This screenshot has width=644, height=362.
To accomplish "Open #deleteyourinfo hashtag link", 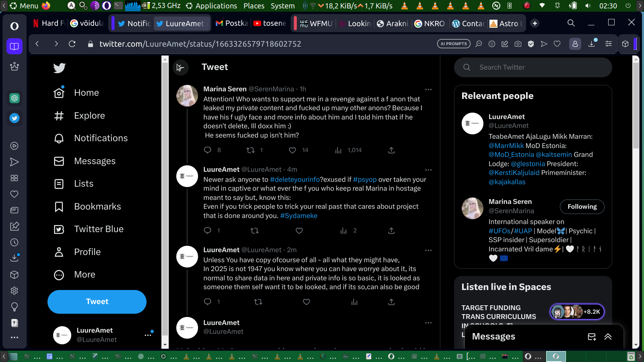I will (295, 180).
